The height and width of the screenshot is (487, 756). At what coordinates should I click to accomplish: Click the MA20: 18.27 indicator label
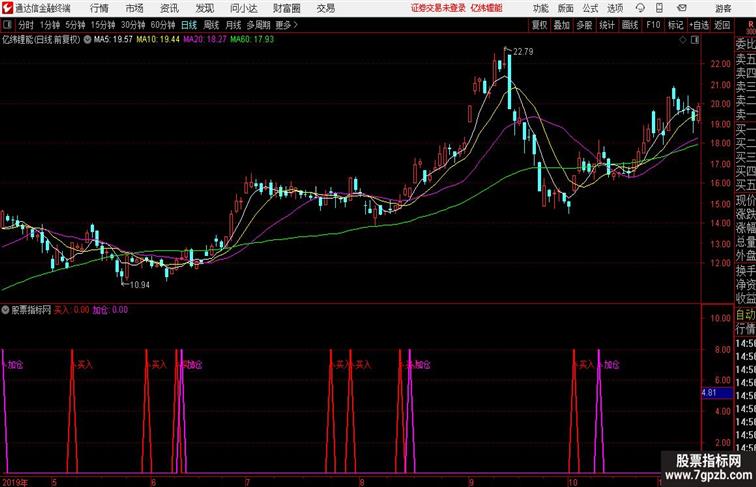pos(204,40)
